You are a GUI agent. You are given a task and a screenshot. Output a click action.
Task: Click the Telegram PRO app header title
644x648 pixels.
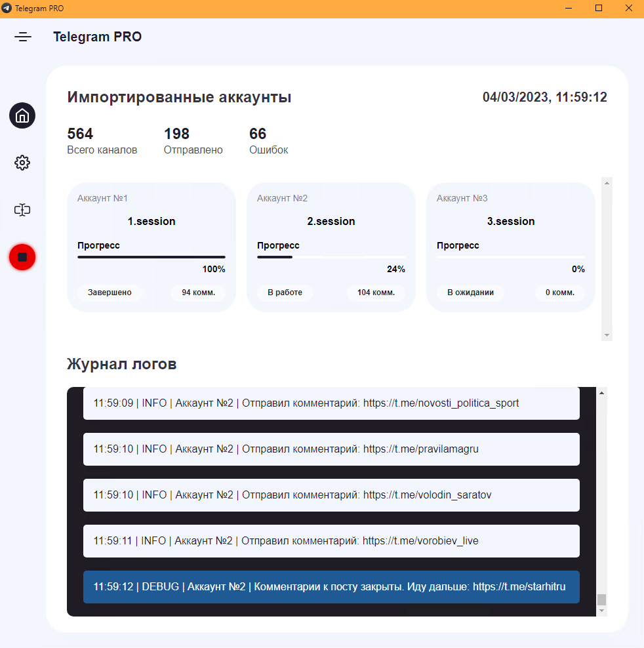[x=98, y=37]
